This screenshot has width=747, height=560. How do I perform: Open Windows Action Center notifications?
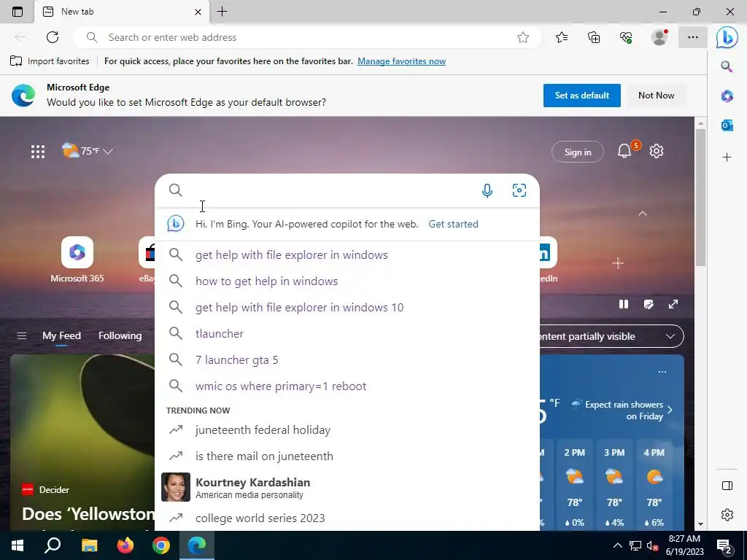[x=724, y=546]
